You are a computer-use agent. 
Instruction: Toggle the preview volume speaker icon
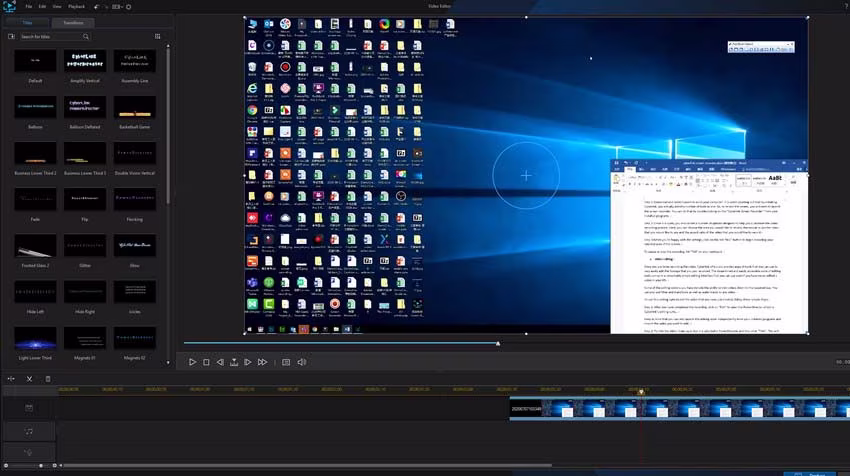pyautogui.click(x=301, y=362)
